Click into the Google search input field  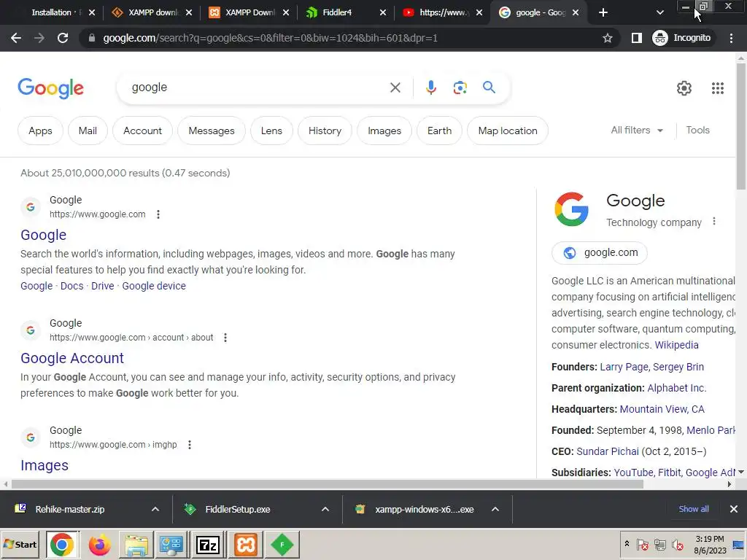(258, 87)
